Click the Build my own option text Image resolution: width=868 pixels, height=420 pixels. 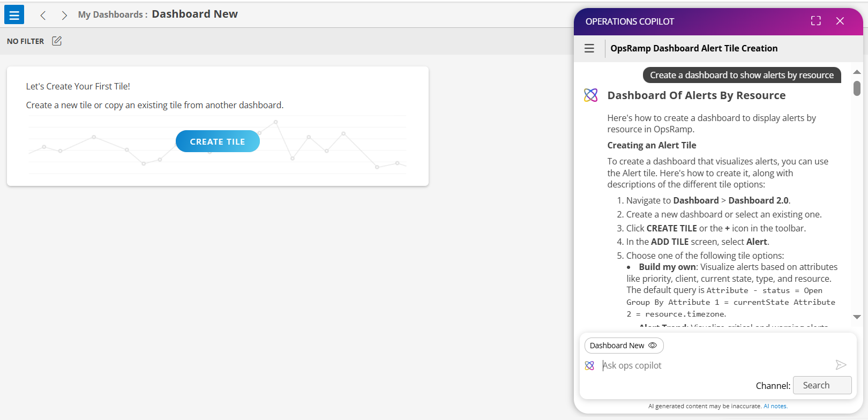(667, 267)
